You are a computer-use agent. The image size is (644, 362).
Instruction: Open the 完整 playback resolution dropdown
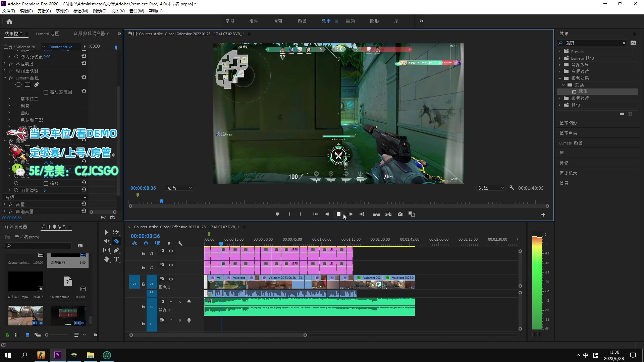tap(491, 188)
